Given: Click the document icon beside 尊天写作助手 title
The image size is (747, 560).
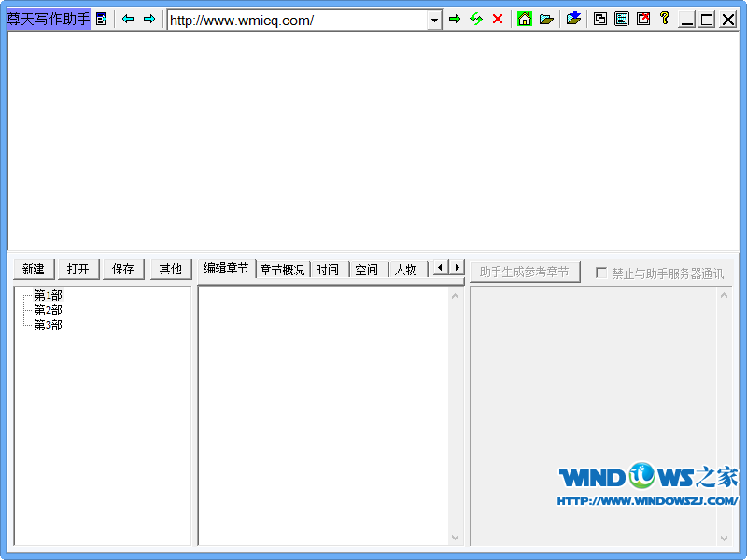Looking at the screenshot, I should tap(102, 19).
